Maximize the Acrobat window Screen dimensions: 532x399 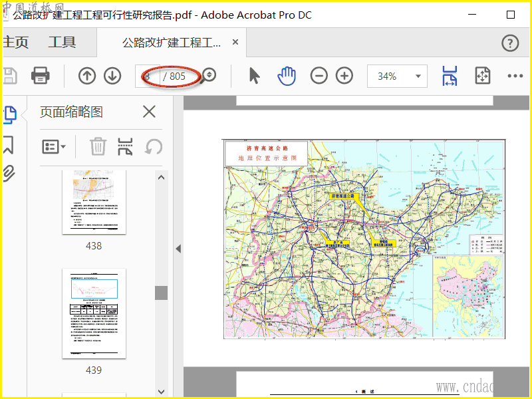click(510, 15)
